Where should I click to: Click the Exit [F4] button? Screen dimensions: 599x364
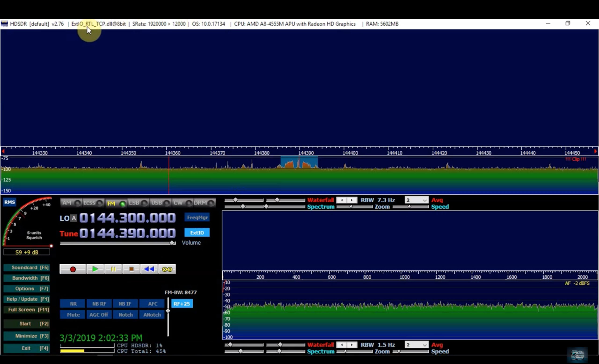27,349
